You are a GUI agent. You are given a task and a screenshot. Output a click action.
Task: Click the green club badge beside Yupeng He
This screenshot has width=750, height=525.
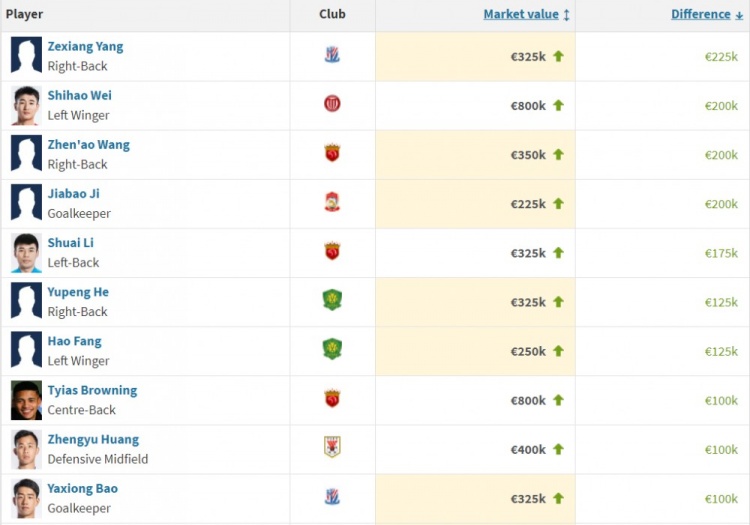click(x=332, y=300)
